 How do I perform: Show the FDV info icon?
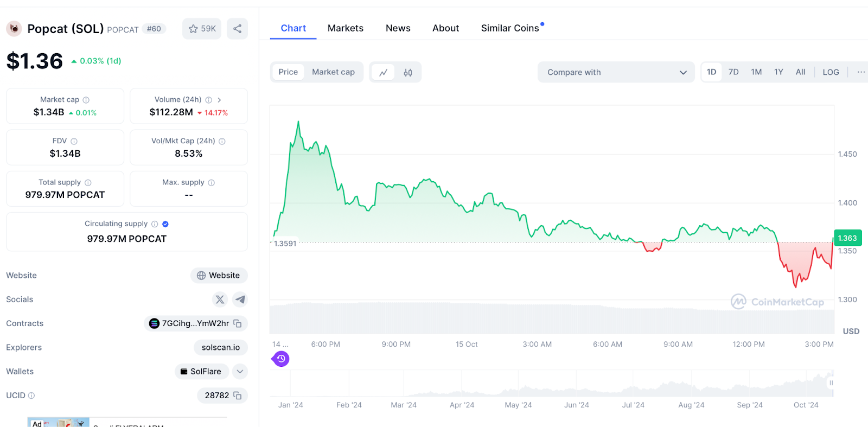[x=74, y=141]
